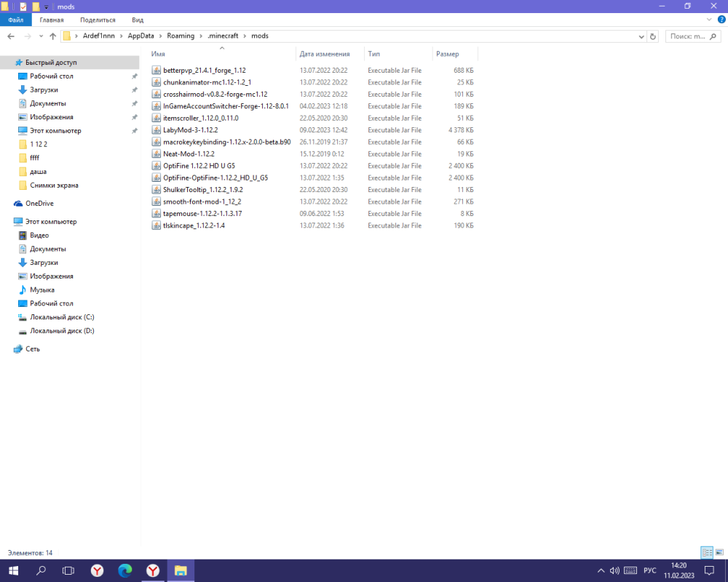
Task: Open recent locations dropdown arrow
Action: coord(41,36)
